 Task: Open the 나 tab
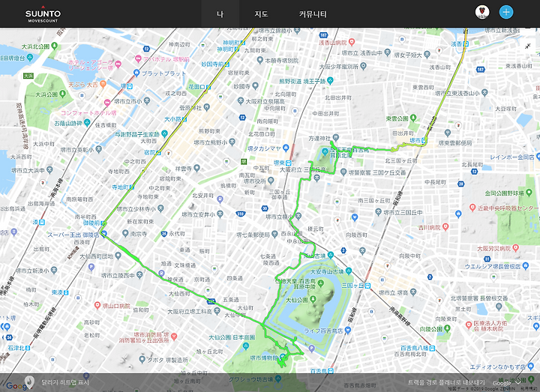[220, 14]
